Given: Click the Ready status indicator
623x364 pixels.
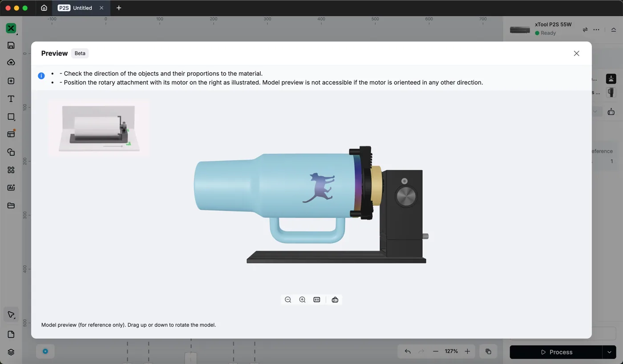Looking at the screenshot, I should [546, 33].
